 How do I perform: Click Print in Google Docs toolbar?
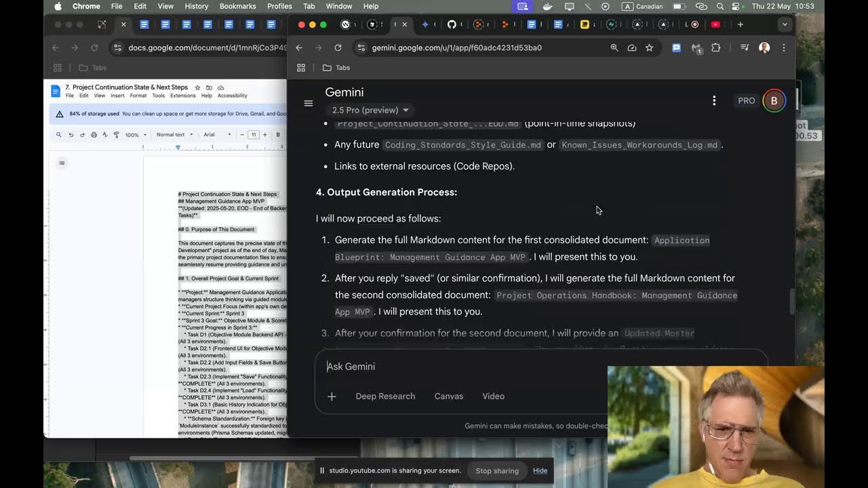(x=94, y=135)
